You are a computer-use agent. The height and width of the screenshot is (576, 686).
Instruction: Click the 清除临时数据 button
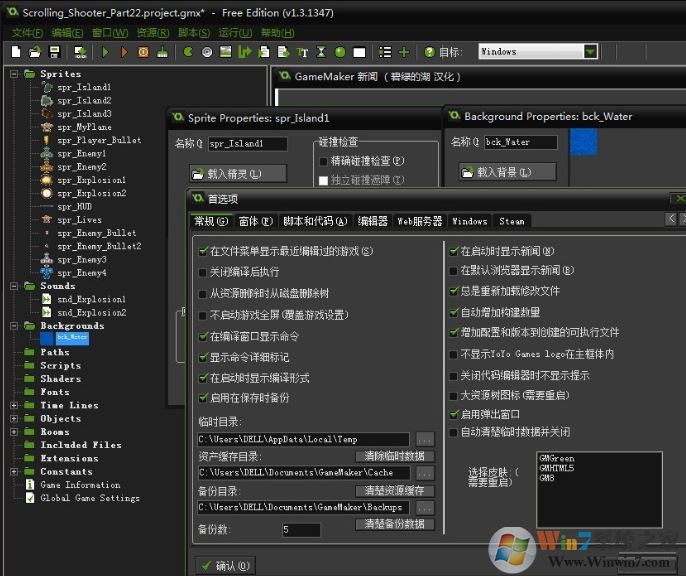click(x=395, y=456)
